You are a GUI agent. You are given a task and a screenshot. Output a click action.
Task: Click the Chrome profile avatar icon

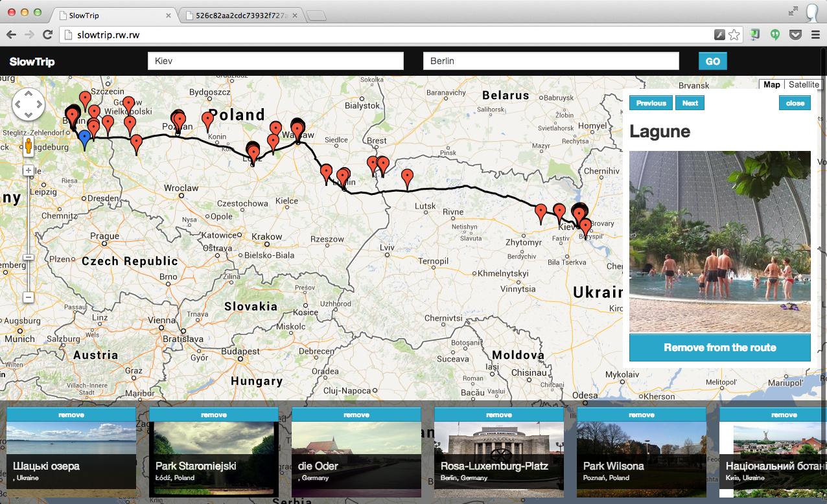pyautogui.click(x=812, y=12)
